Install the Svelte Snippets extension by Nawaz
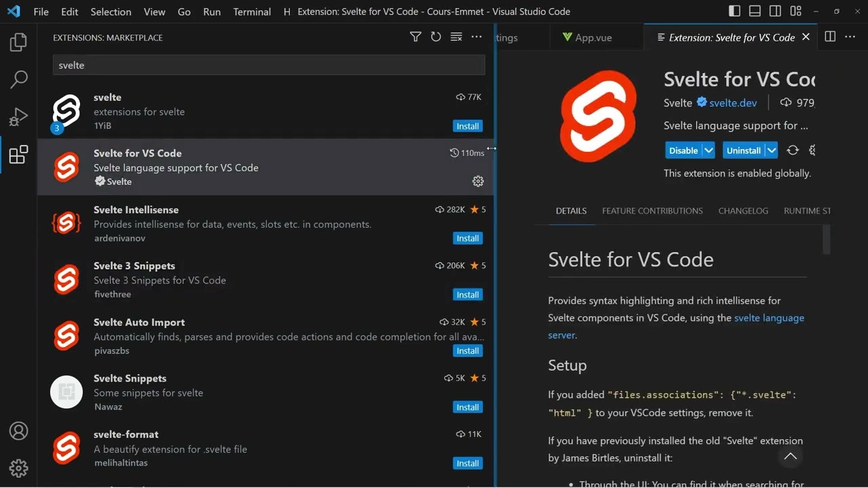The image size is (868, 488). click(467, 407)
